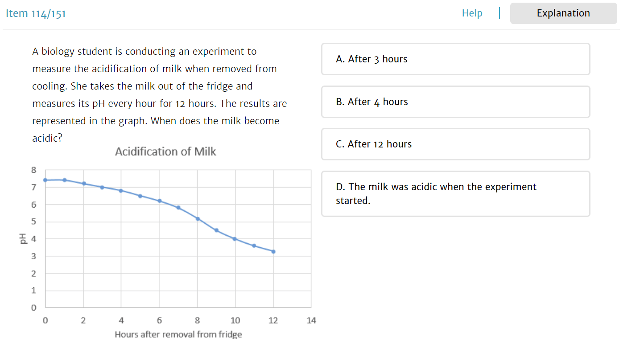Select answer D, milk was acidic at start
This screenshot has height=339, width=644.
455,194
